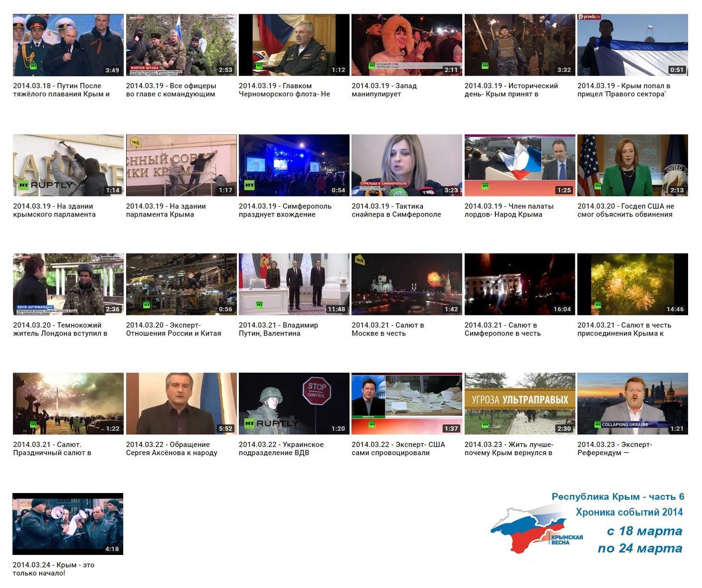This screenshot has width=702, height=588.
Task: Play the thumbnail for 'На здании парламента Крыма'
Action: coord(181,165)
